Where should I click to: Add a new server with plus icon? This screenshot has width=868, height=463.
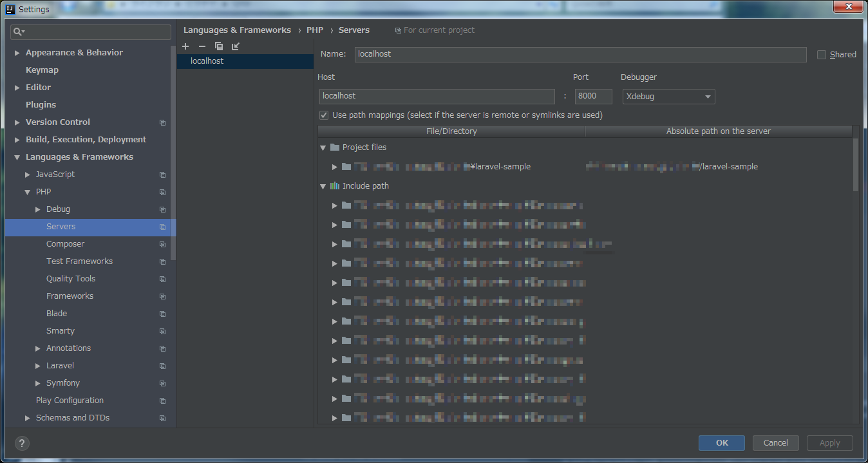185,46
